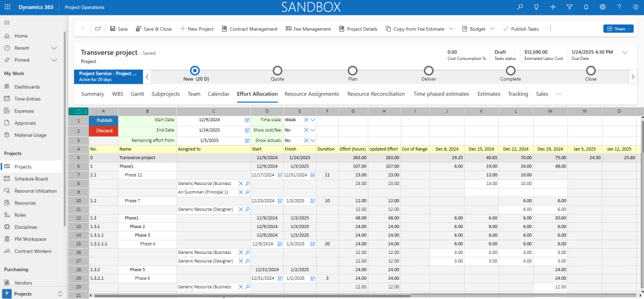Select the New stage circle
644x299 pixels.
[x=195, y=71]
